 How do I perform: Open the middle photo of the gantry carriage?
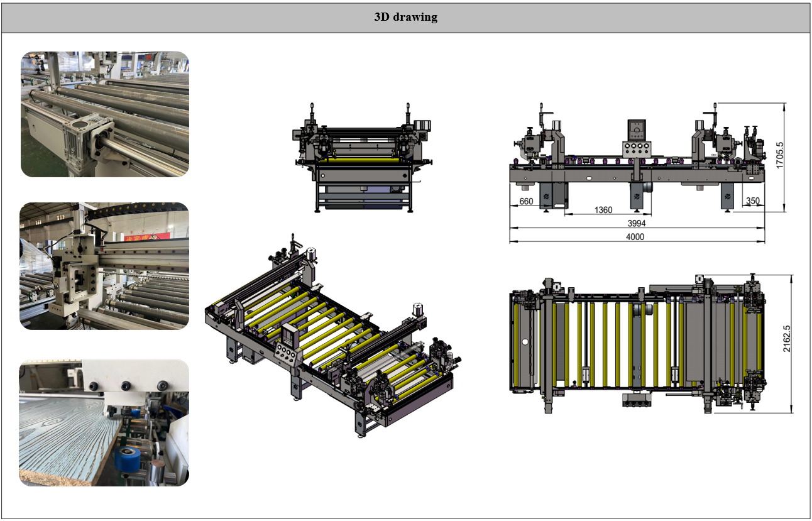click(104, 266)
